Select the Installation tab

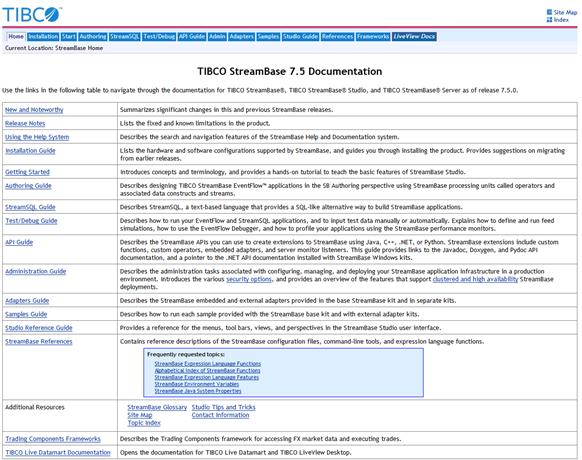tap(43, 36)
